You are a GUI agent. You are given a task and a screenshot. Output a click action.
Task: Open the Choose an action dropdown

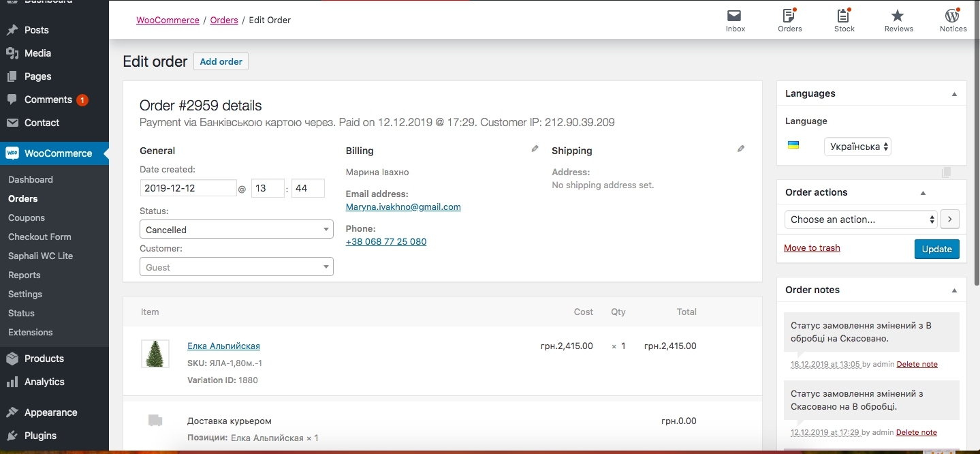[x=862, y=220]
